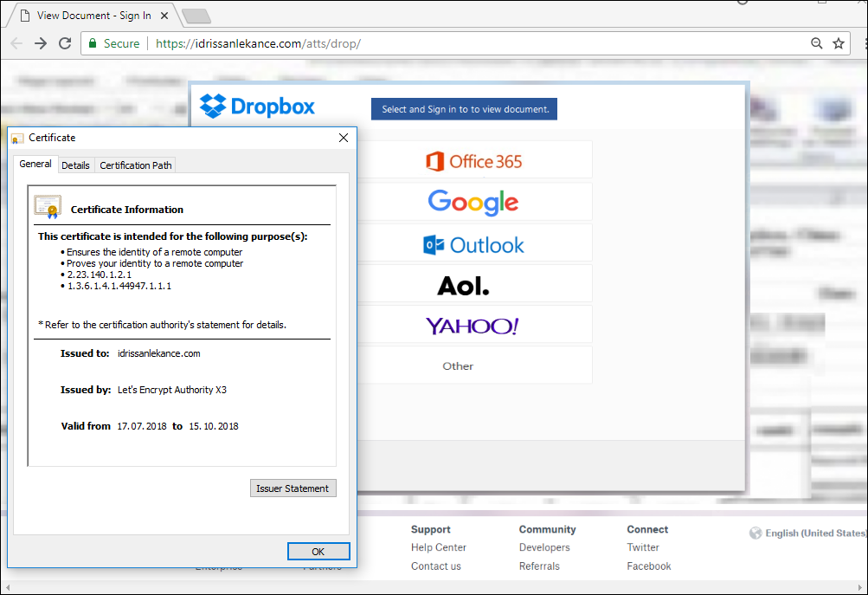Click Let's Encrypt Authority X3 text
Image resolution: width=868 pixels, height=595 pixels.
coord(171,390)
